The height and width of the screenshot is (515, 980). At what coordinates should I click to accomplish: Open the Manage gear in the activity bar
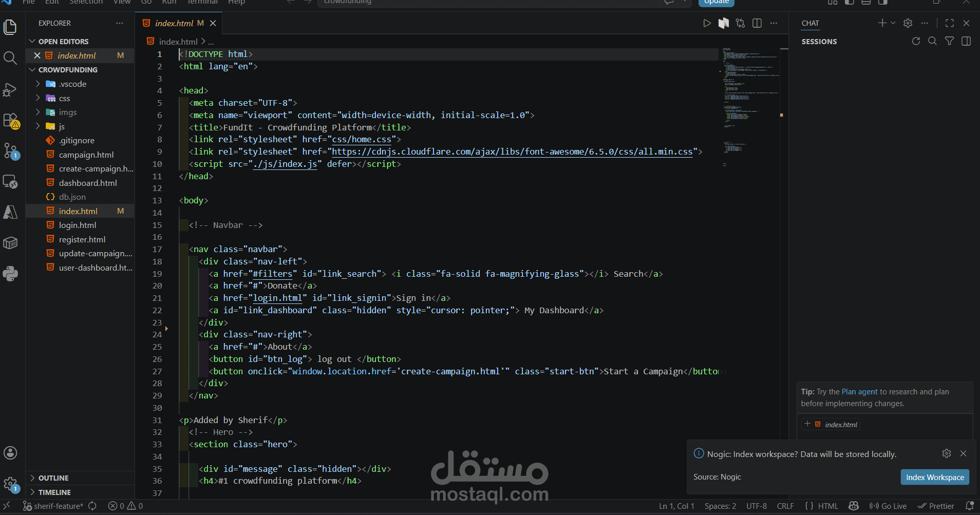tap(10, 484)
